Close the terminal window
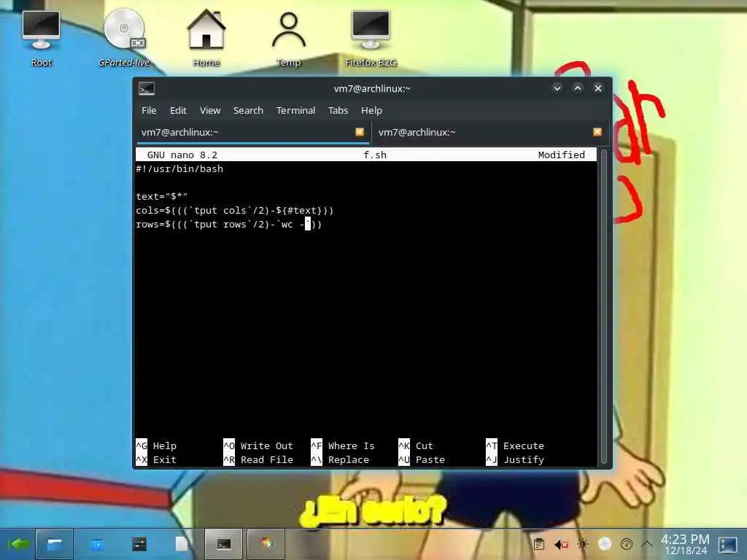This screenshot has width=747, height=560. coord(598,88)
